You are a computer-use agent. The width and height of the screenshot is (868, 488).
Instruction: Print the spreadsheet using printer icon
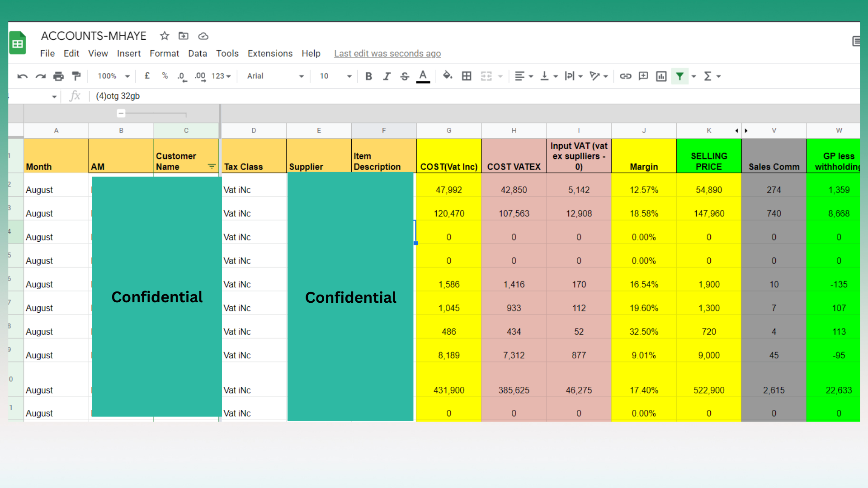click(x=58, y=76)
